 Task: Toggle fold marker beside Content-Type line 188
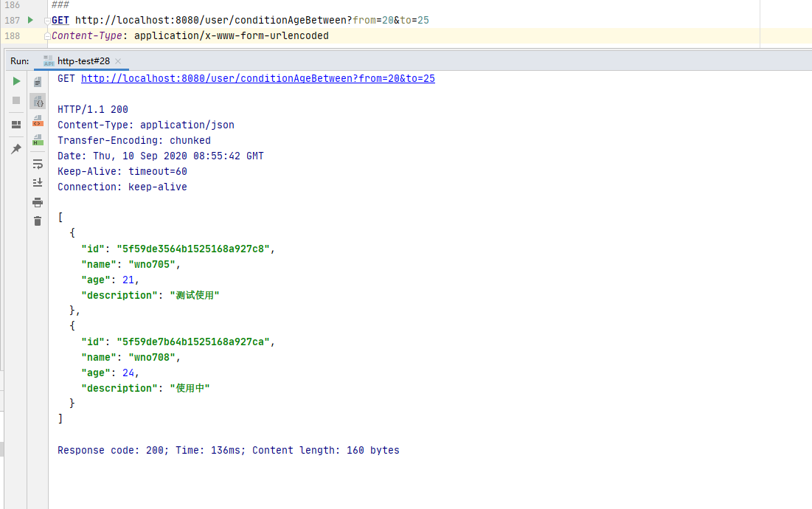pyautogui.click(x=47, y=36)
